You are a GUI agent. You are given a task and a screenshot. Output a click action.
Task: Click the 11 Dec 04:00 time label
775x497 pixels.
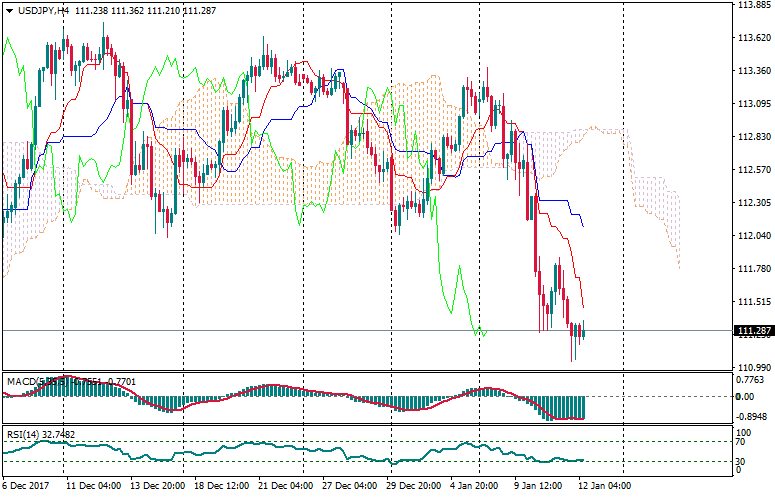pos(93,484)
